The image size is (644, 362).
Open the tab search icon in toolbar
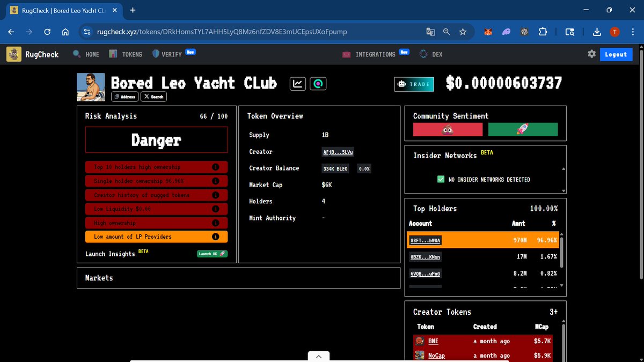pyautogui.click(x=570, y=32)
